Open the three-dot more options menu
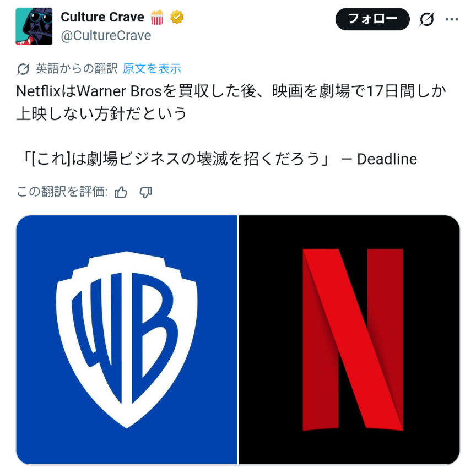Image resolution: width=476 pixels, height=473 pixels. 452,19
